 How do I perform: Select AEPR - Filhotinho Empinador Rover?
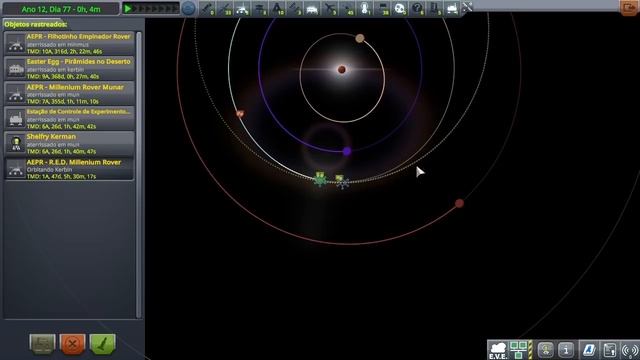click(69, 43)
